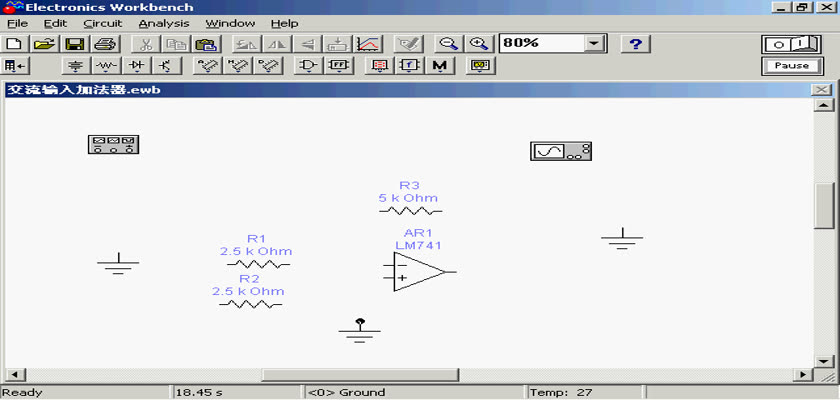
Task: Open the Window menu
Action: 230,24
